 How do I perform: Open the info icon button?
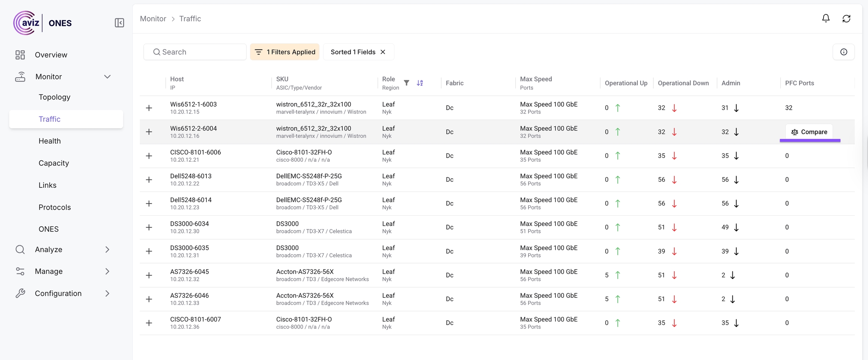click(844, 52)
